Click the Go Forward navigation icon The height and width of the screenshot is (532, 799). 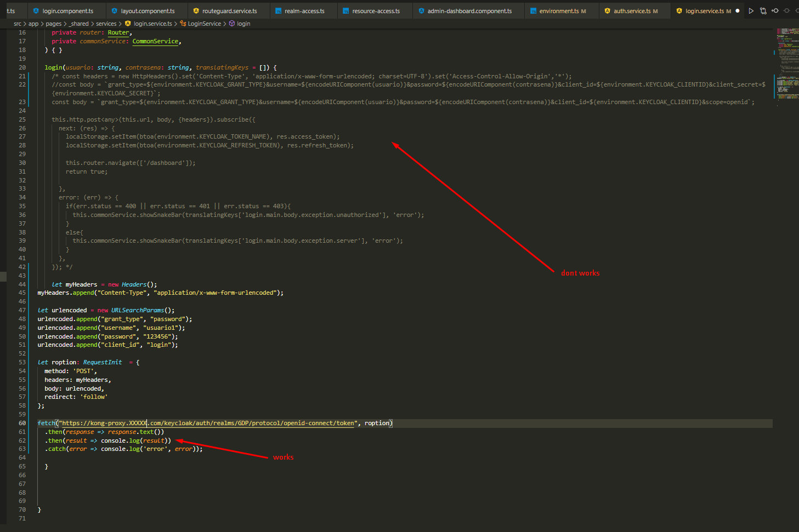[x=786, y=10]
